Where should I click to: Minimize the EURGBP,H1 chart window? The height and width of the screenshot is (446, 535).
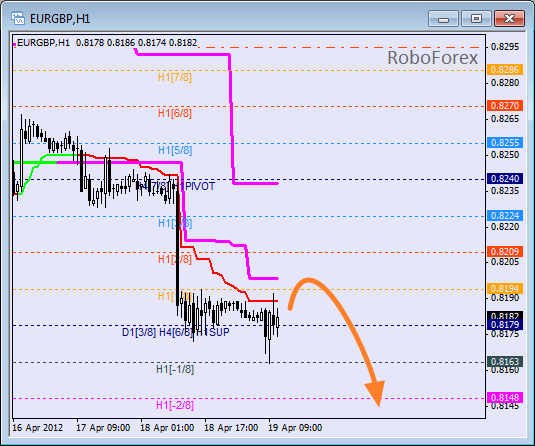pyautogui.click(x=443, y=18)
